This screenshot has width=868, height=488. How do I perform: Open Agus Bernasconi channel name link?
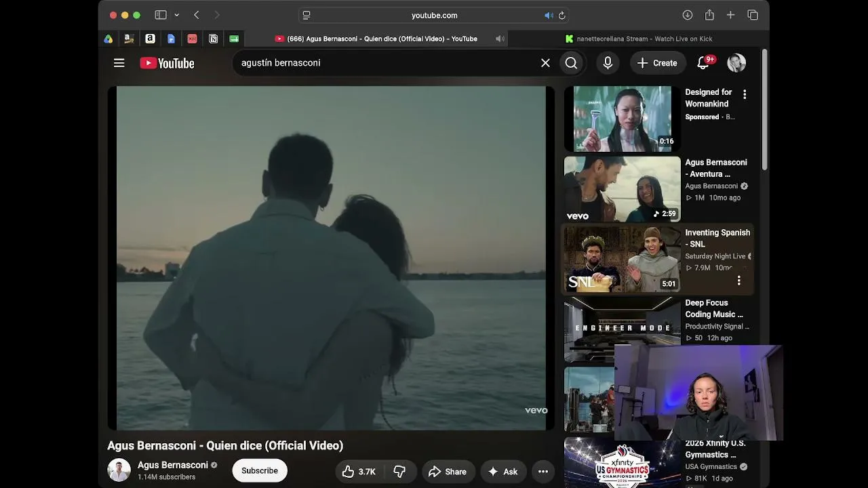tap(173, 465)
